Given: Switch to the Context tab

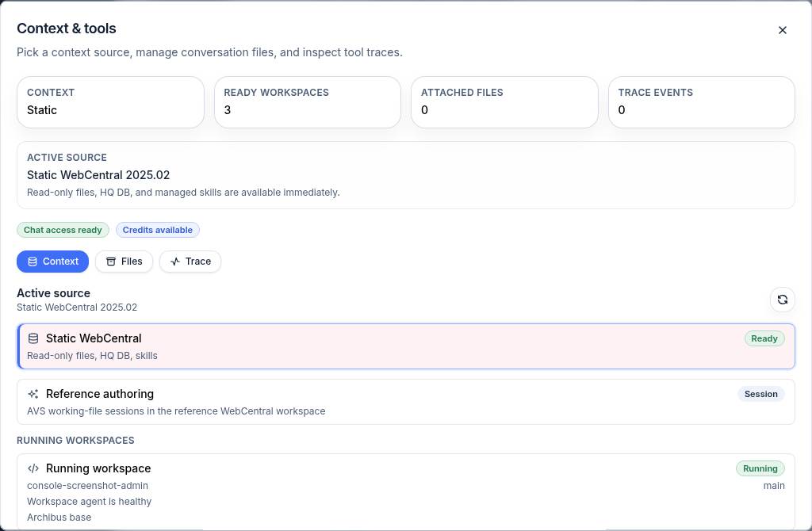Looking at the screenshot, I should tap(53, 262).
